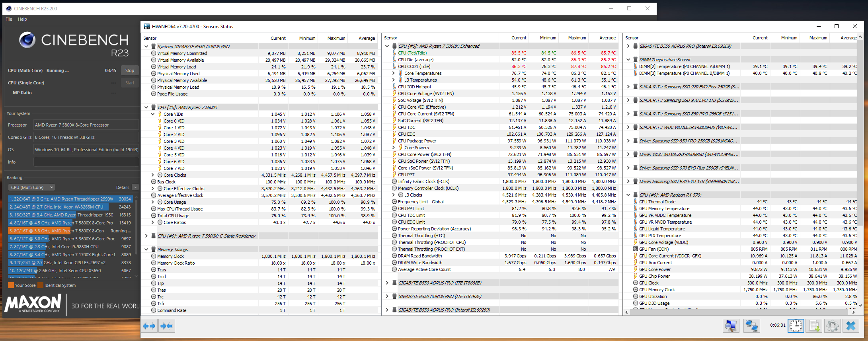
Task: Click the round icon beside Virtual Memory Committed
Action: tap(154, 53)
